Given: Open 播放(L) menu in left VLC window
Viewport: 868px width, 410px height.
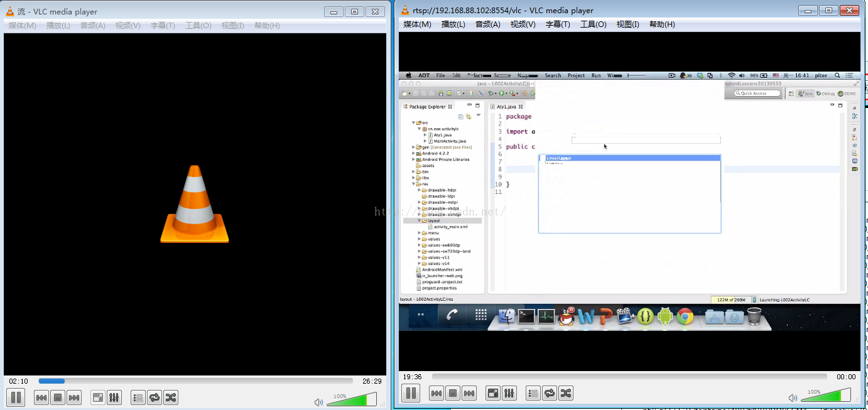Looking at the screenshot, I should (x=58, y=25).
